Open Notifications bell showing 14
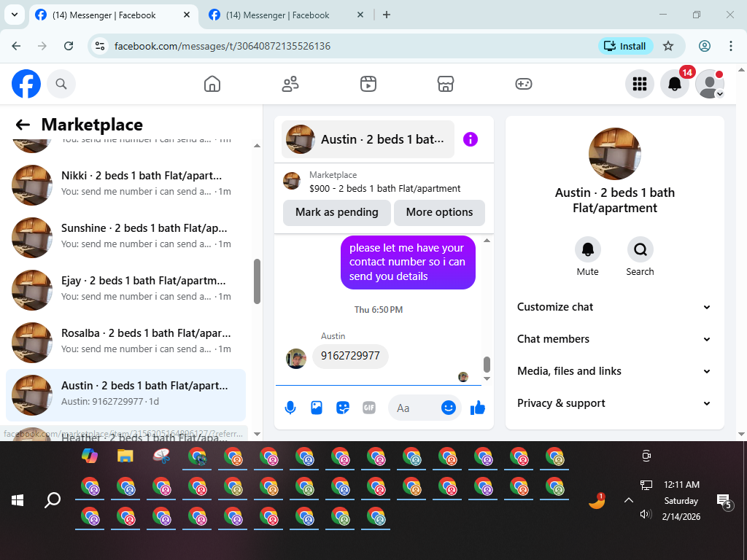Viewport: 747px width, 560px height. tap(675, 84)
